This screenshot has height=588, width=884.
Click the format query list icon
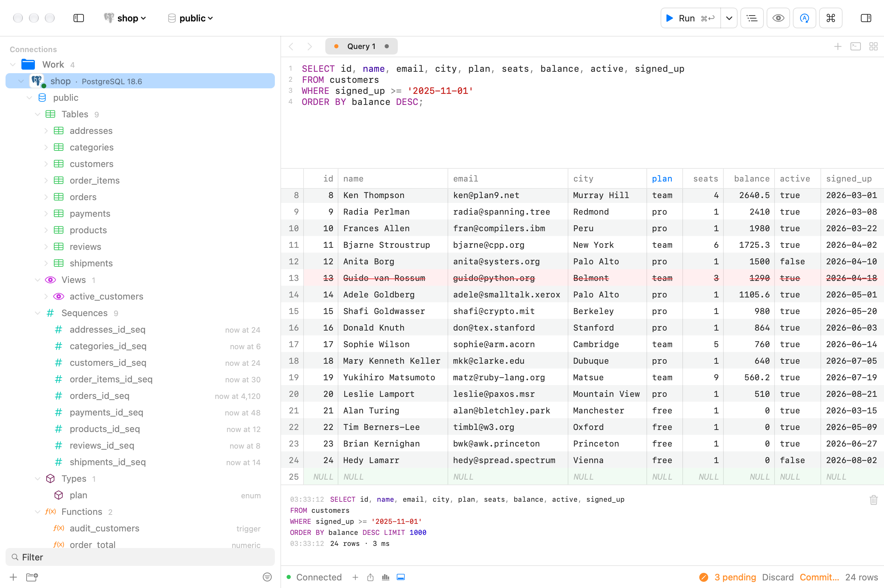(x=752, y=18)
